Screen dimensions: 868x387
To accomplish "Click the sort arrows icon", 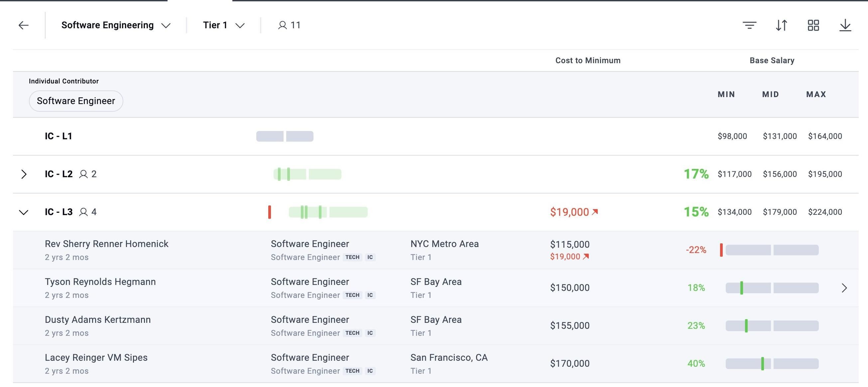I will click(x=782, y=25).
